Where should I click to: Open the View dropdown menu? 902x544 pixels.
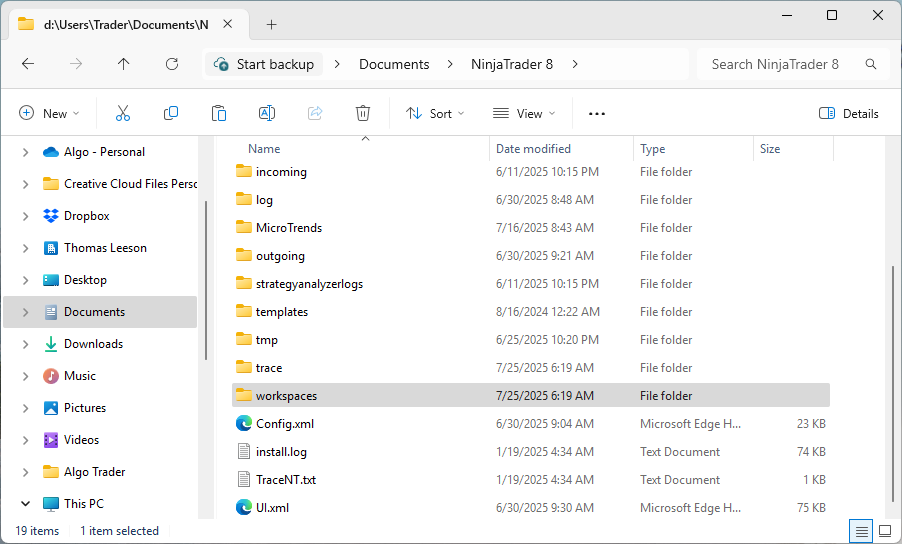pyautogui.click(x=523, y=113)
